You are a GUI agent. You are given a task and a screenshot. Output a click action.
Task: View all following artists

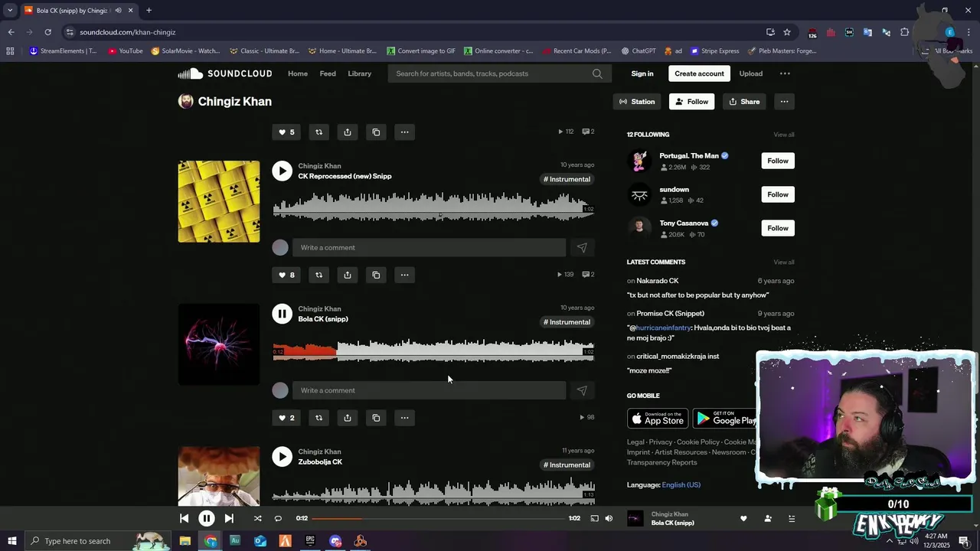783,135
